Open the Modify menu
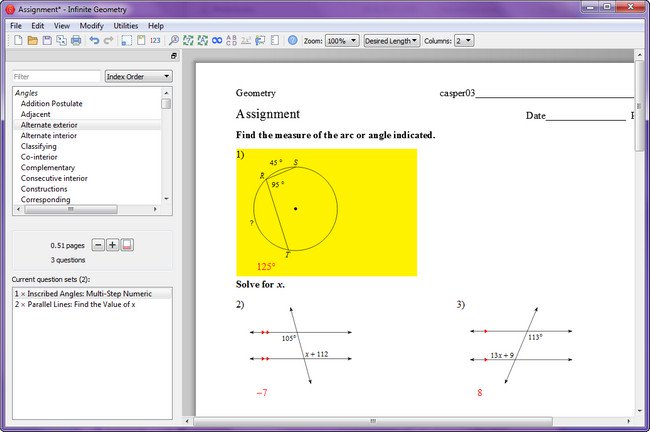Image resolution: width=650 pixels, height=432 pixels. (91, 25)
